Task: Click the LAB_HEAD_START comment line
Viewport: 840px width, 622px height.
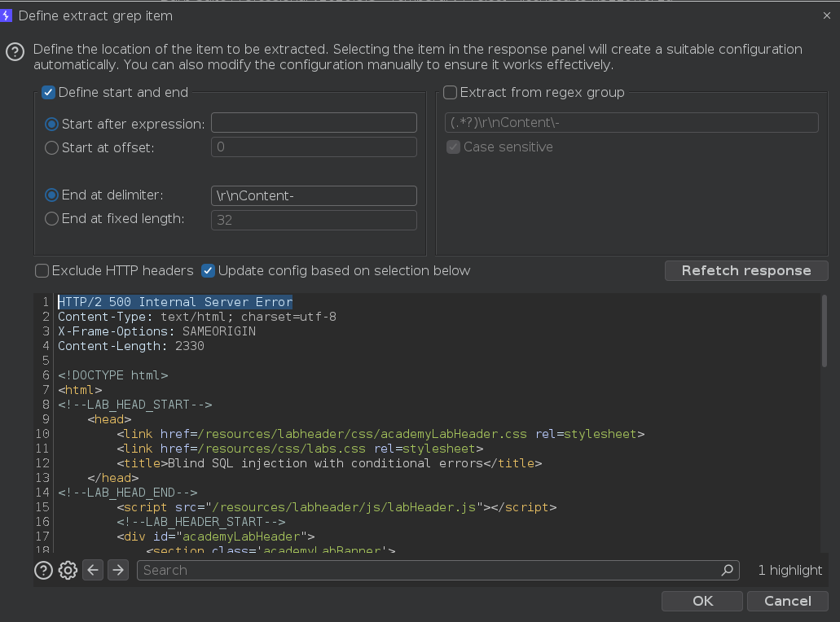Action: click(135, 405)
